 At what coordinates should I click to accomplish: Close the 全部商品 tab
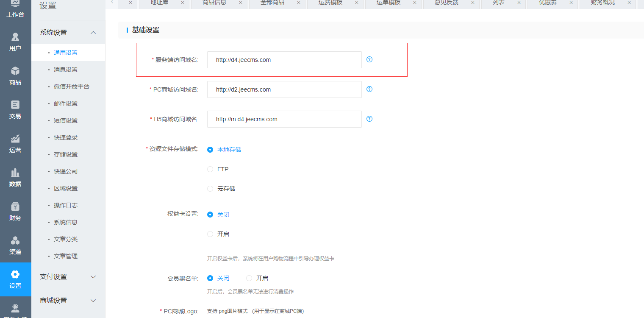(299, 3)
